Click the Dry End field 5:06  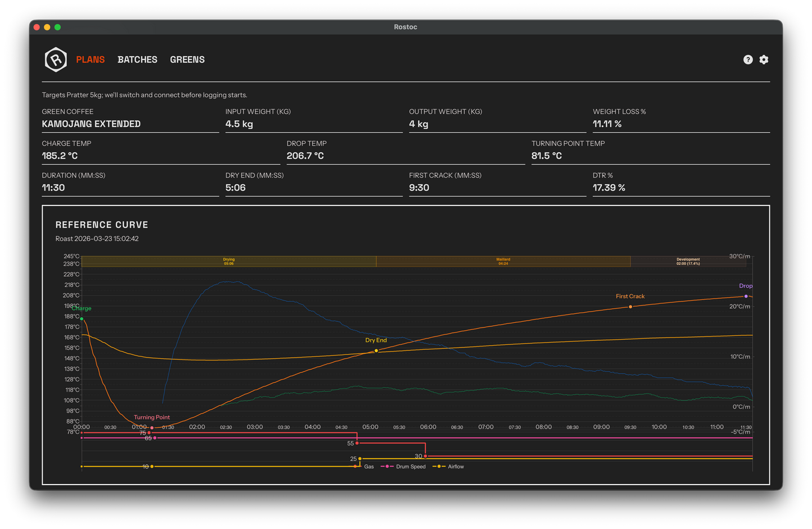click(314, 188)
